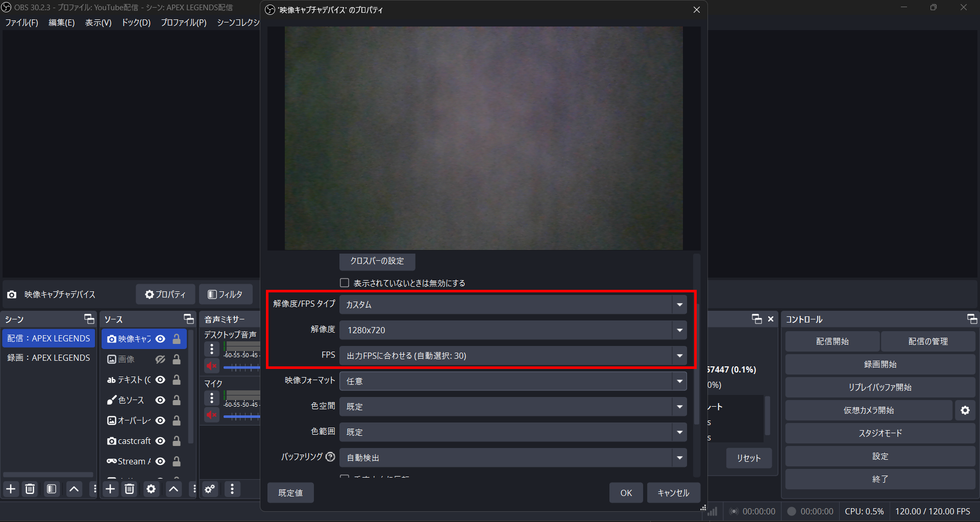
Task: Open 映像フォーマット dropdown showing 任意
Action: [513, 381]
